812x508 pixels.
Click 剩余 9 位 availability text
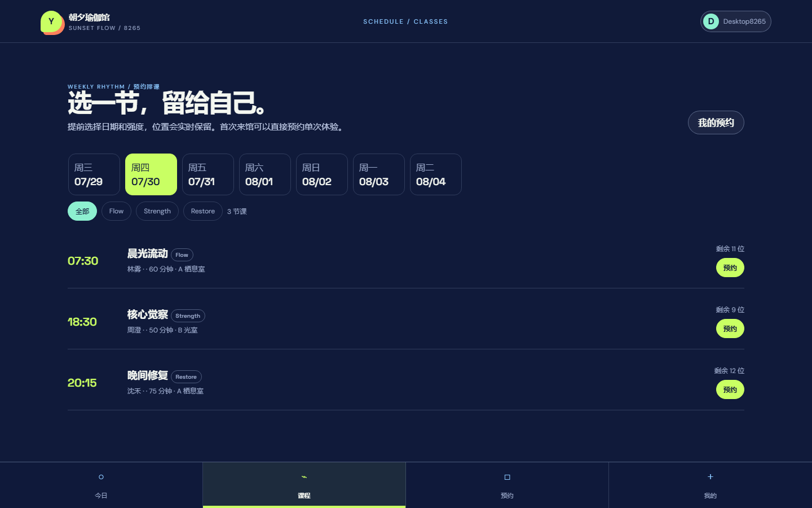click(730, 310)
